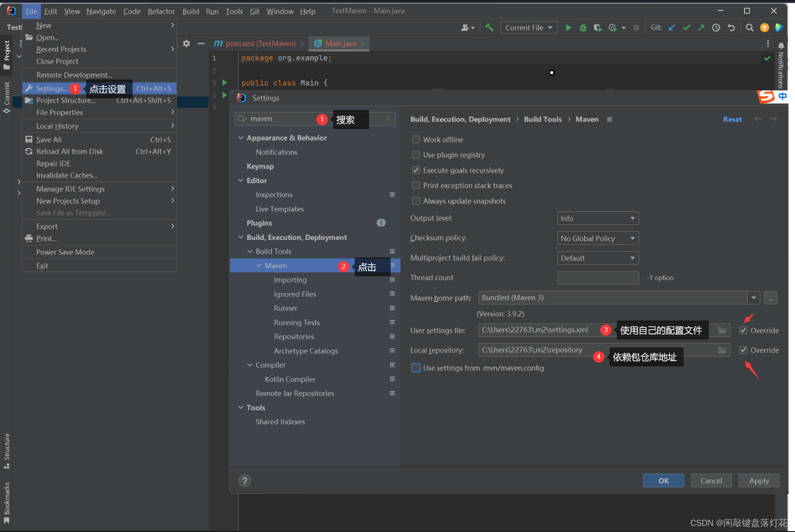
Task: Open the Edit menu
Action: coord(50,11)
